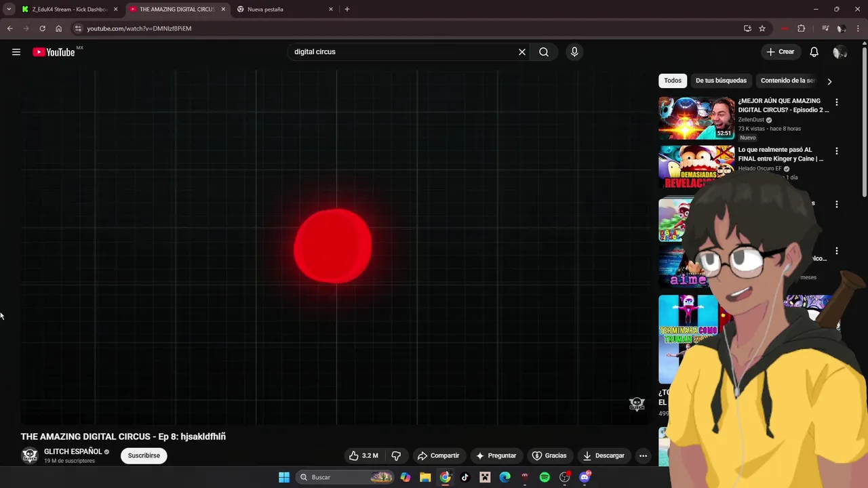Switch to the Nueva pestaña tab
Viewport: 868px width, 488px height.
pyautogui.click(x=285, y=9)
